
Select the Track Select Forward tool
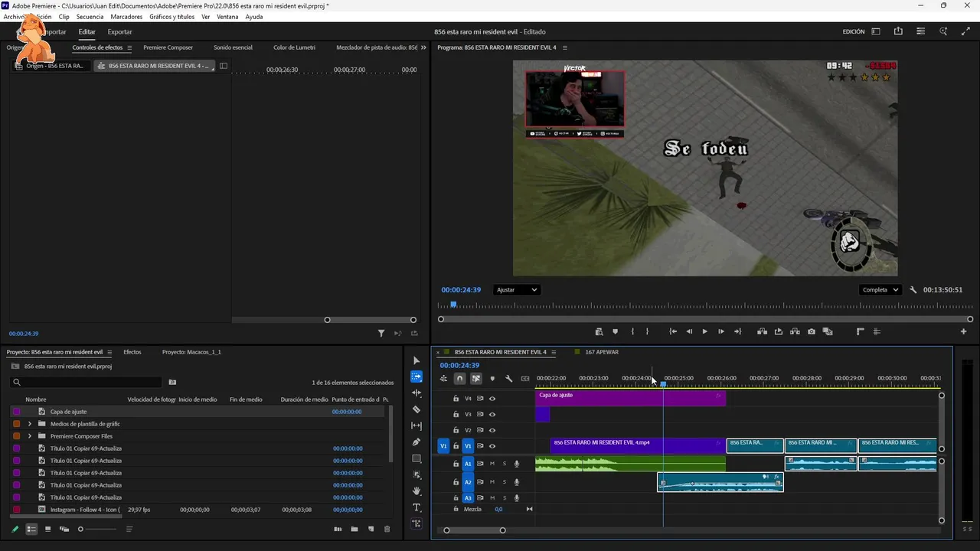416,377
